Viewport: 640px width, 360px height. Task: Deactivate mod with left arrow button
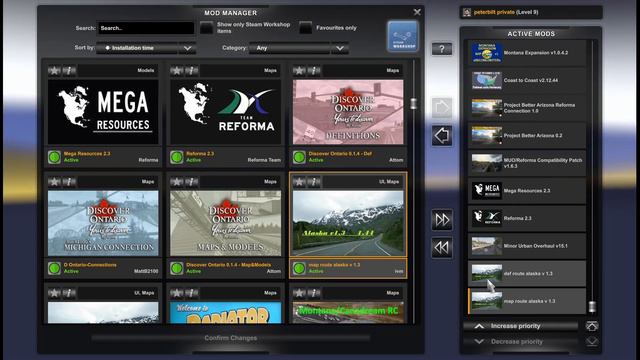pos(442,136)
